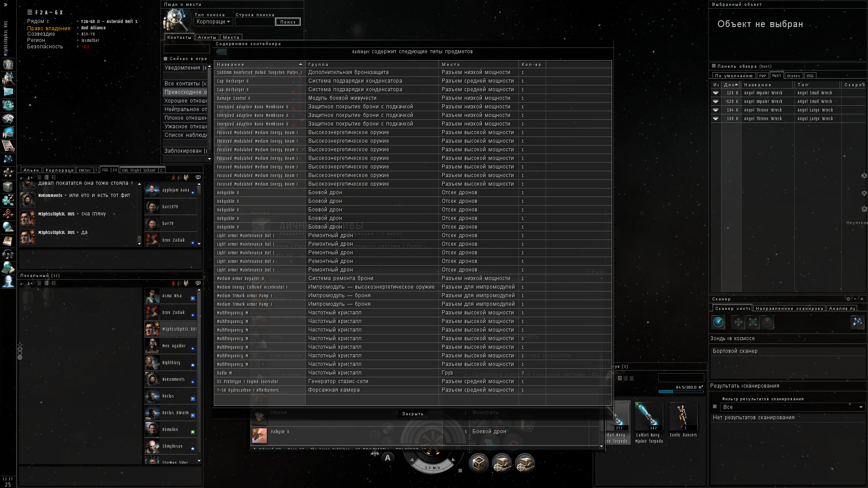
Task: Switch cargo window to plain list view
Action: tap(632, 379)
